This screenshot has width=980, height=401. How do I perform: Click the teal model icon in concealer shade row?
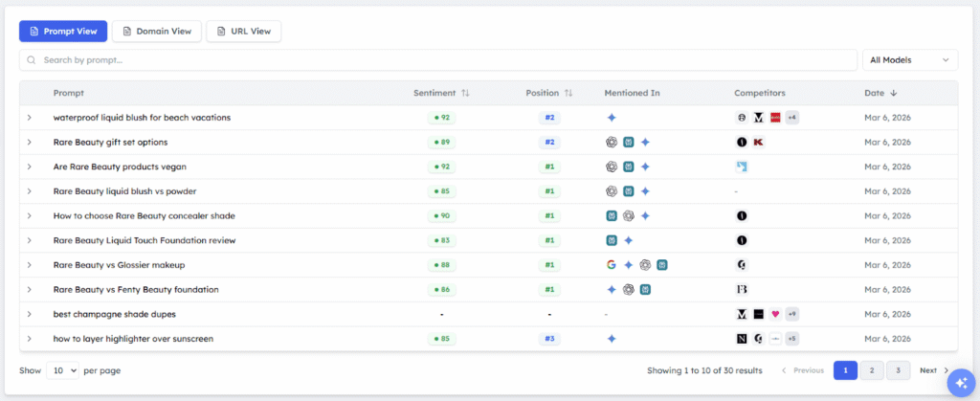pos(612,216)
